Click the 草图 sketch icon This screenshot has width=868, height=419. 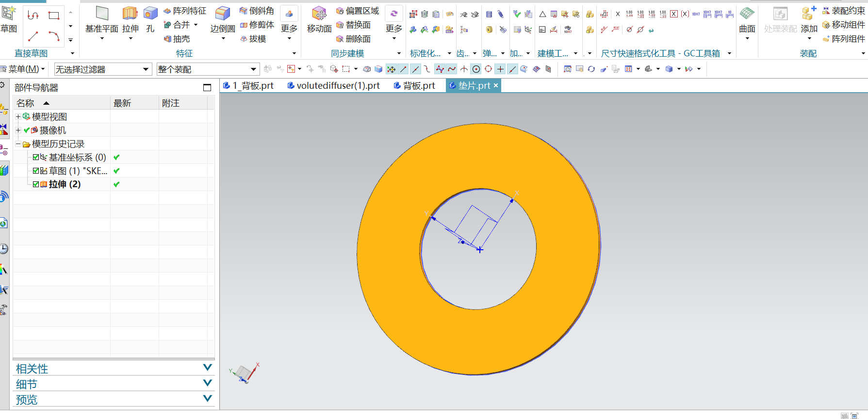click(x=9, y=13)
